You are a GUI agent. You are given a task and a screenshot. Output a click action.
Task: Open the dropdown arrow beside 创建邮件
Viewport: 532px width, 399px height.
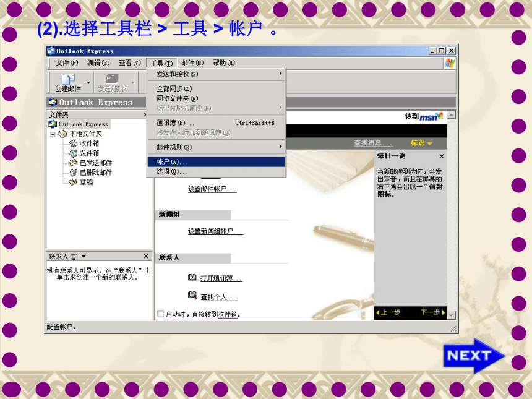click(x=88, y=82)
